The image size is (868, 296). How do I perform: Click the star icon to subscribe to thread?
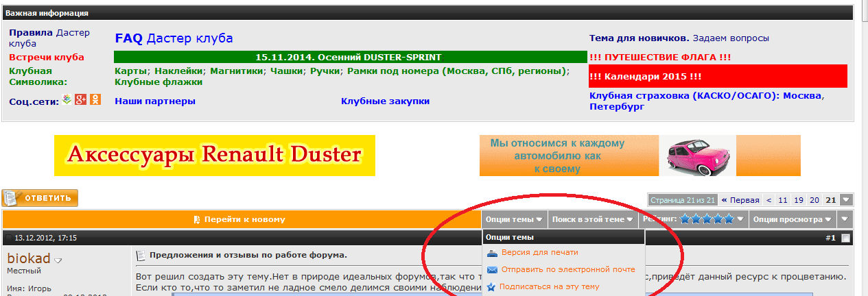[x=491, y=287]
